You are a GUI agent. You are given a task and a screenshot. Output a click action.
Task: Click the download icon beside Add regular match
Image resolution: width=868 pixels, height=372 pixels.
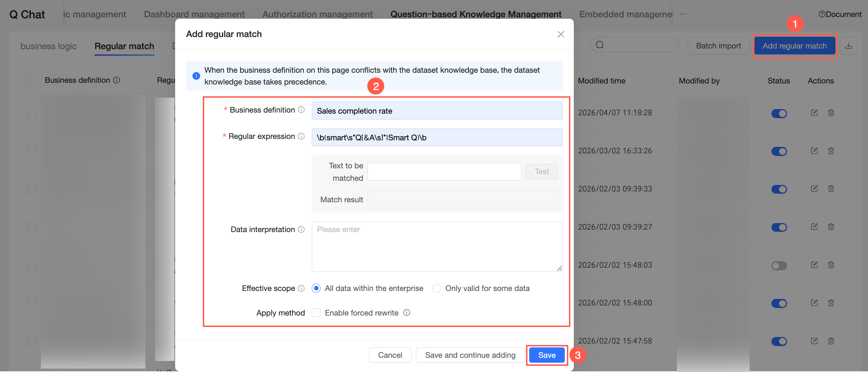click(849, 46)
